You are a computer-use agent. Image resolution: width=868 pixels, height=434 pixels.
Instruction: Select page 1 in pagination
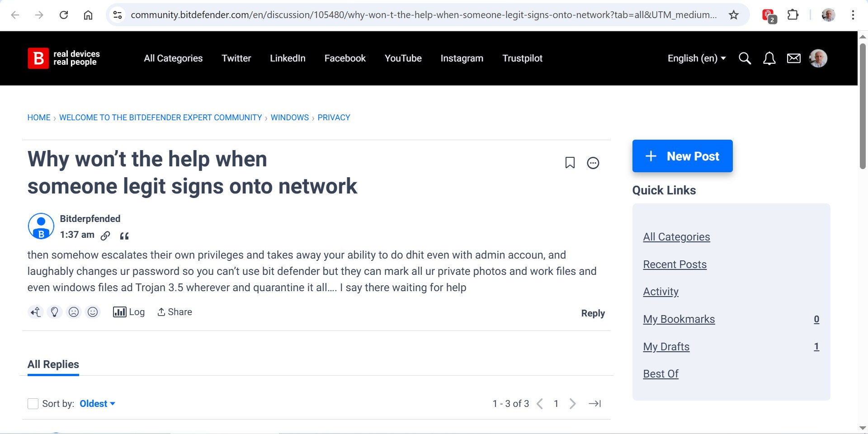click(556, 404)
